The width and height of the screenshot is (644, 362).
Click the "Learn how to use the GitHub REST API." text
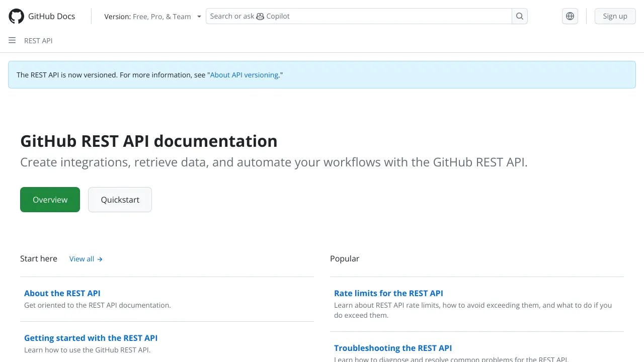pos(87,350)
